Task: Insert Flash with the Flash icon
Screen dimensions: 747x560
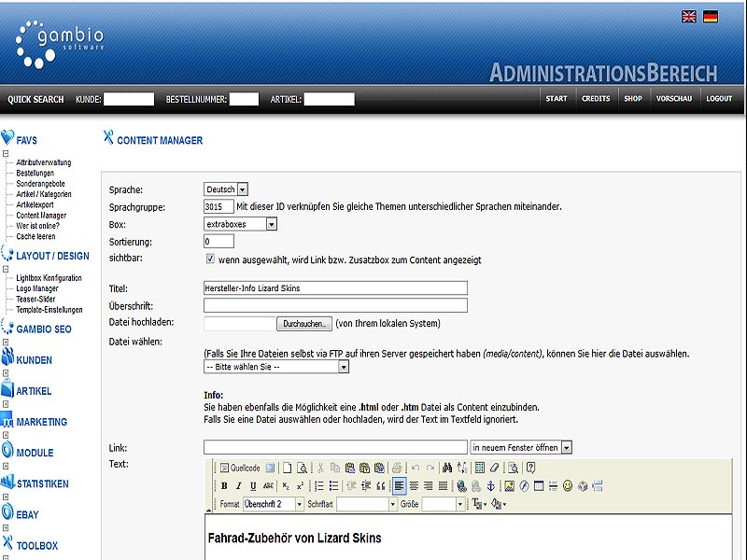Action: 524,485
